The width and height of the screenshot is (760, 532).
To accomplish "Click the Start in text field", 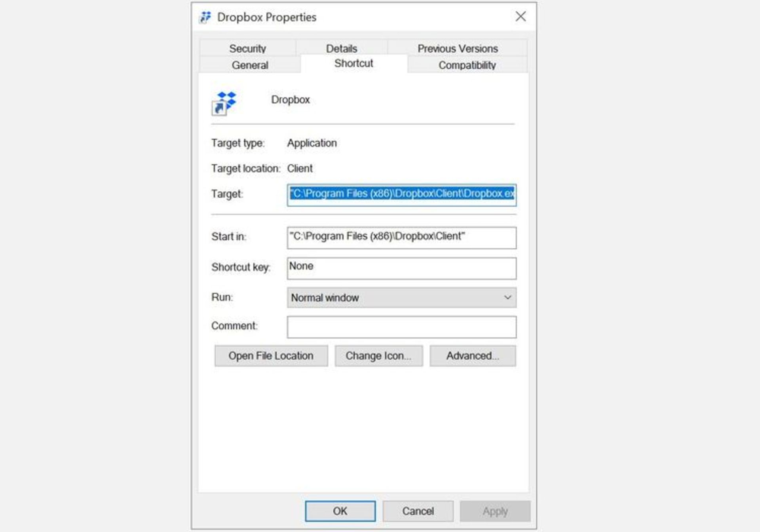I will coord(401,237).
